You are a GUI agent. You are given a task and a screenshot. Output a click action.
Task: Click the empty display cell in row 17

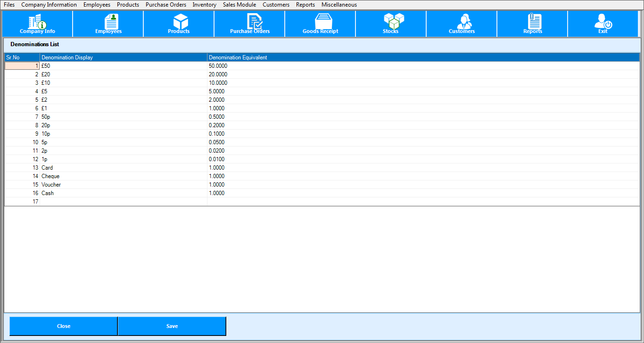(x=123, y=202)
